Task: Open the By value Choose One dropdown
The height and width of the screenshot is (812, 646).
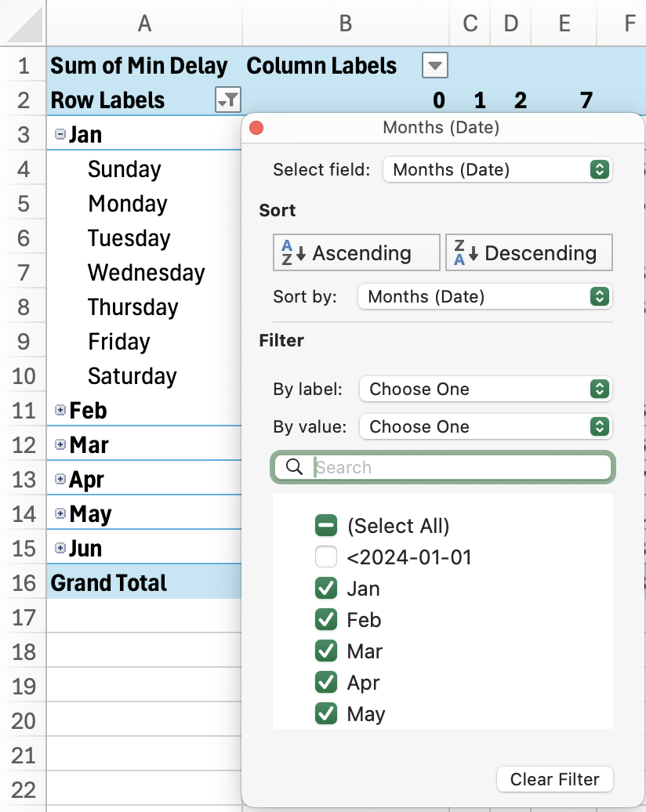Action: pos(484,426)
